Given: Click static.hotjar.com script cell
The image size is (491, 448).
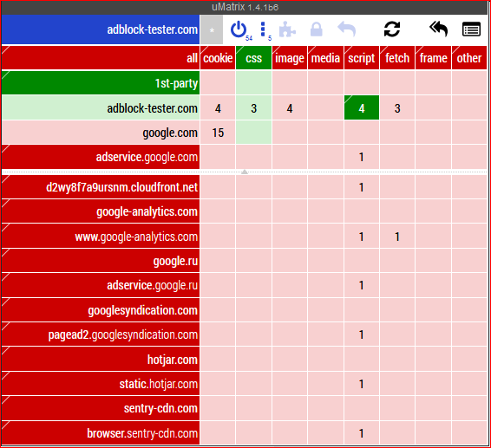Looking at the screenshot, I should [362, 384].
